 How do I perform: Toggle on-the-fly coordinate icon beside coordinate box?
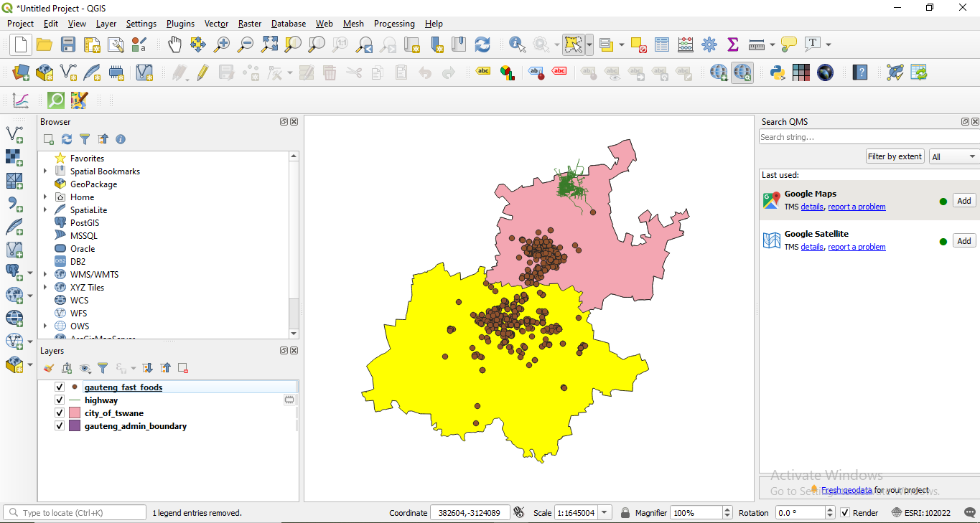(519, 513)
